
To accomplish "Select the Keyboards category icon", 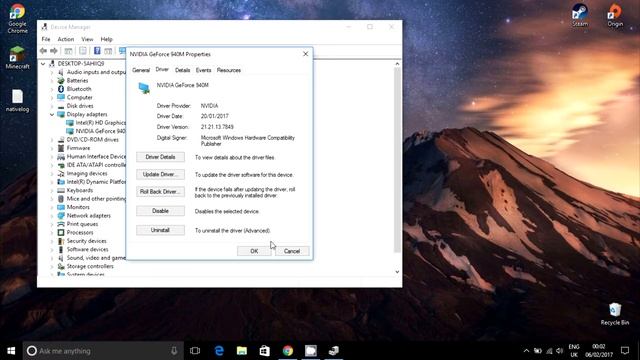I will click(61, 190).
